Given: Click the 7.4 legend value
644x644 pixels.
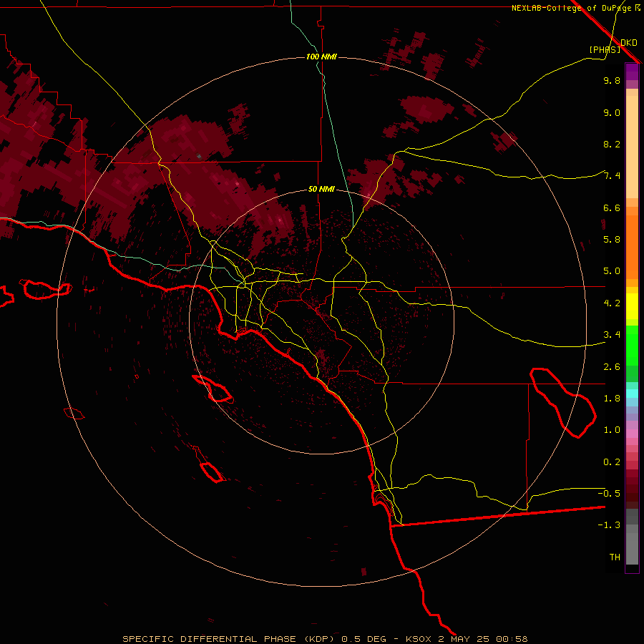Looking at the screenshot, I should [x=612, y=176].
